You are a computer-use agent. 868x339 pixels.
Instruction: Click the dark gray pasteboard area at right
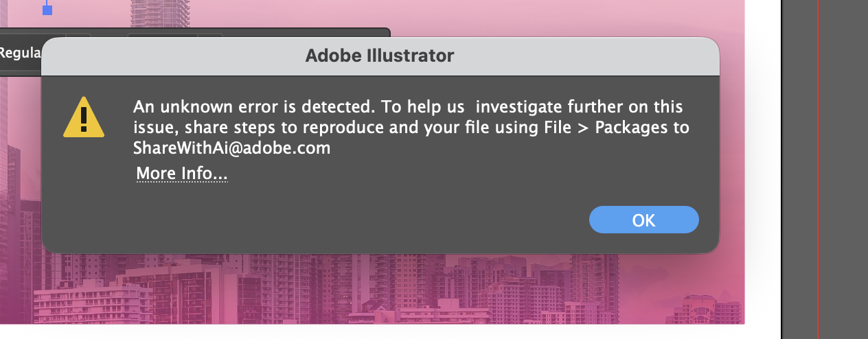[843, 172]
